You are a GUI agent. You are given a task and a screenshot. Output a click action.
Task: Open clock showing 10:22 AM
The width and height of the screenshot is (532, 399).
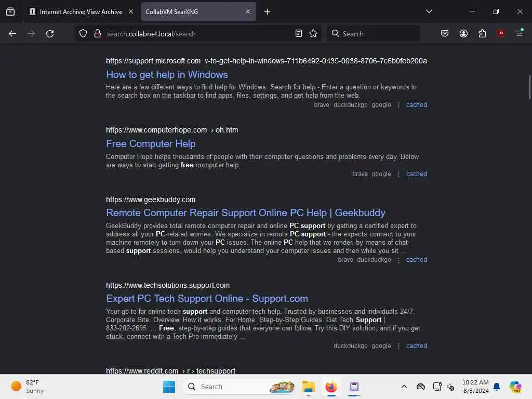pos(475,387)
